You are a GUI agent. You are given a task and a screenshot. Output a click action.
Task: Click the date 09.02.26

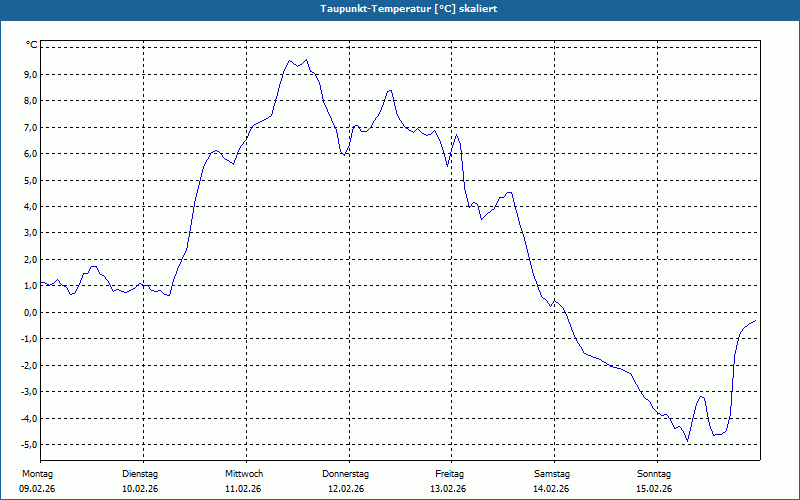[x=37, y=489]
